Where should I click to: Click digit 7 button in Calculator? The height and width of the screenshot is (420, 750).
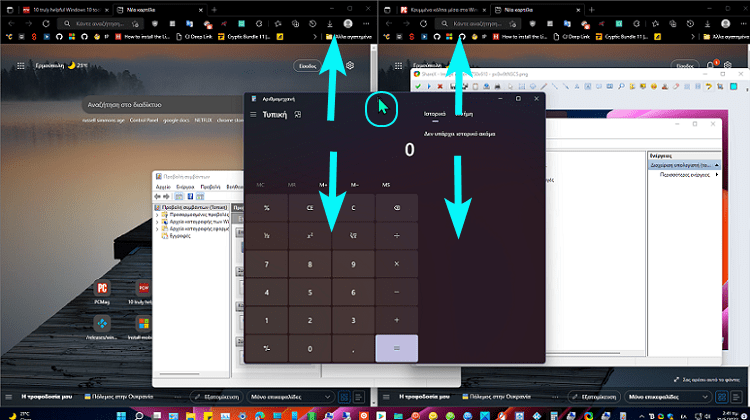point(266,264)
